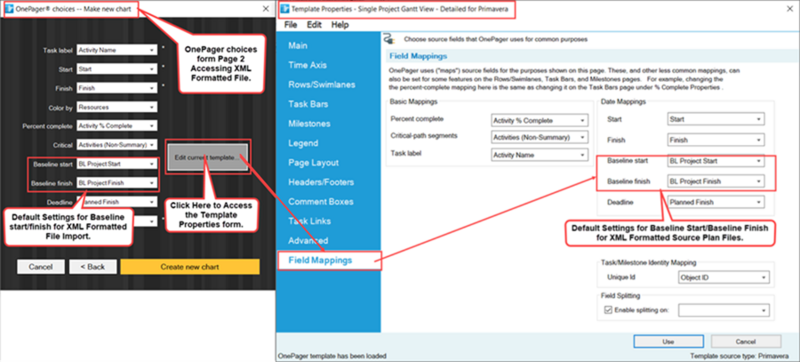The width and height of the screenshot is (800, 362).
Task: Open Task label dropdown in Basic Mappings
Action: [539, 154]
